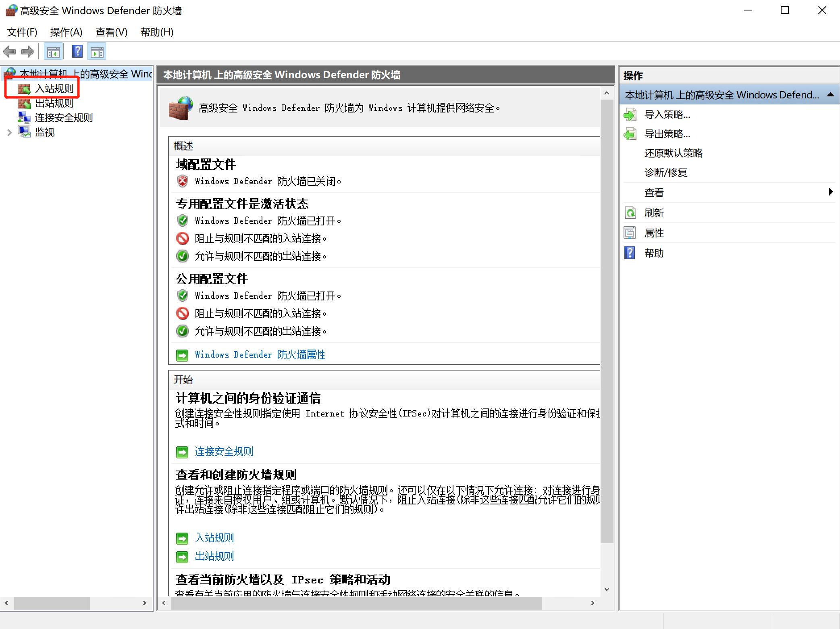Click 帮助 in the actions pane

point(654,253)
